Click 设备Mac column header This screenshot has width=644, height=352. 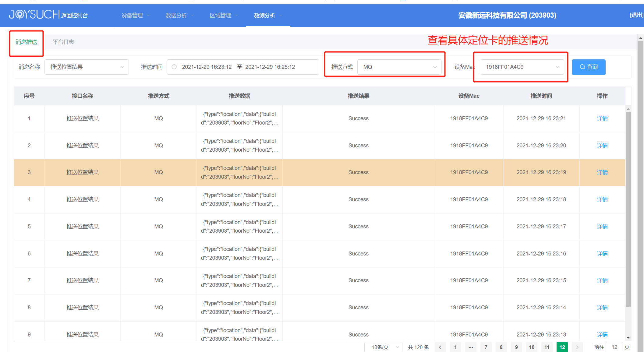[469, 96]
